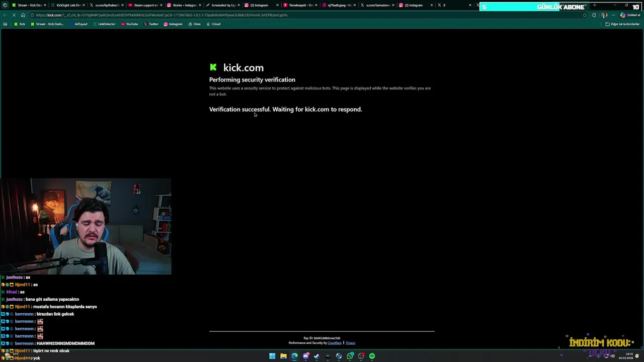Screen dimensions: 644x362
Task: Open File Explorer from the taskbar
Action: point(283,356)
